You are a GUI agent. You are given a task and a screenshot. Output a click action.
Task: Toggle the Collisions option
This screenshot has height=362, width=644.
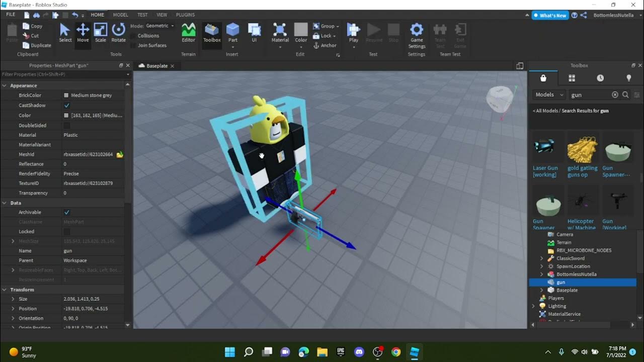pos(144,36)
